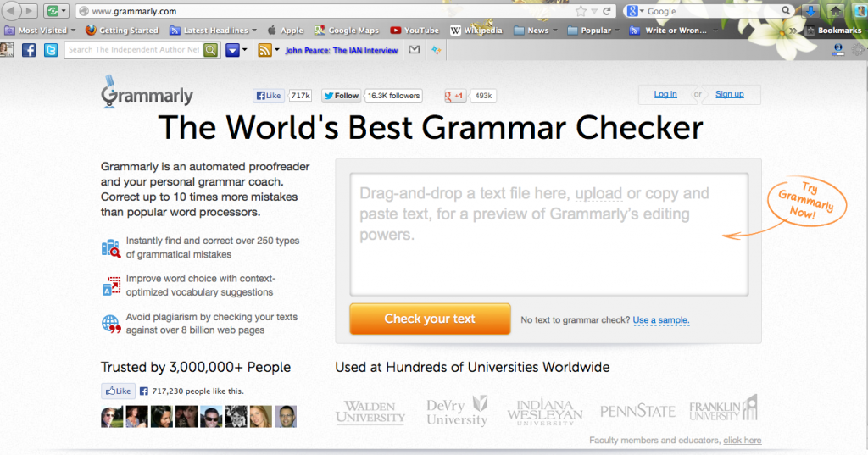Click the header Facebook Like button
This screenshot has width=868, height=455.
click(x=269, y=96)
